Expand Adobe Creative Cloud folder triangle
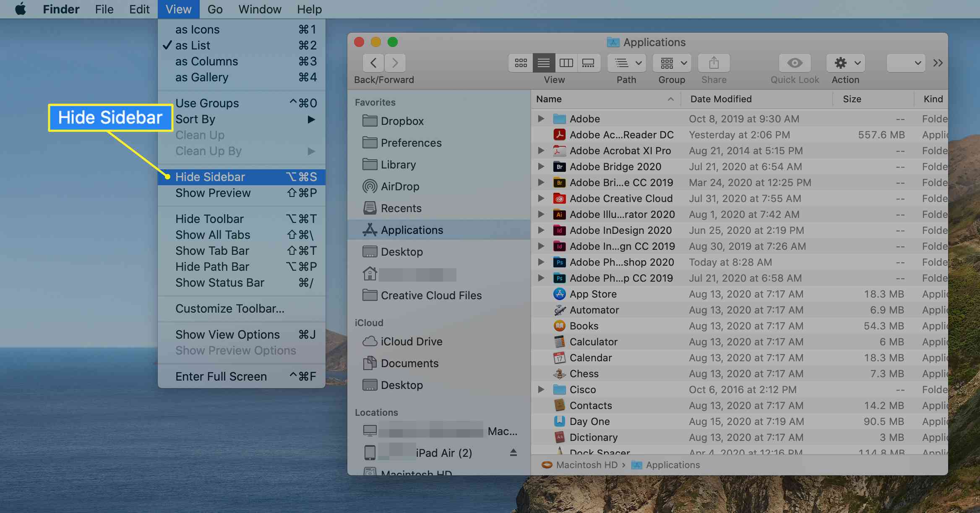 541,199
